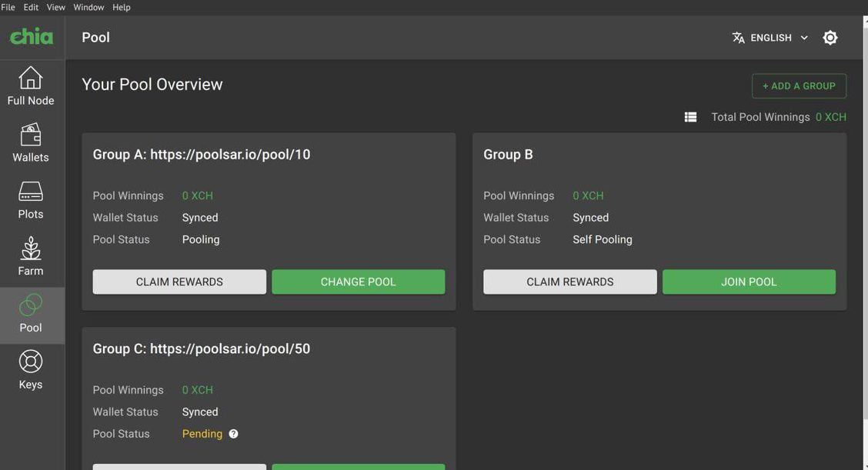Click Total Pool Winnings 0 XCH value

pyautogui.click(x=830, y=118)
